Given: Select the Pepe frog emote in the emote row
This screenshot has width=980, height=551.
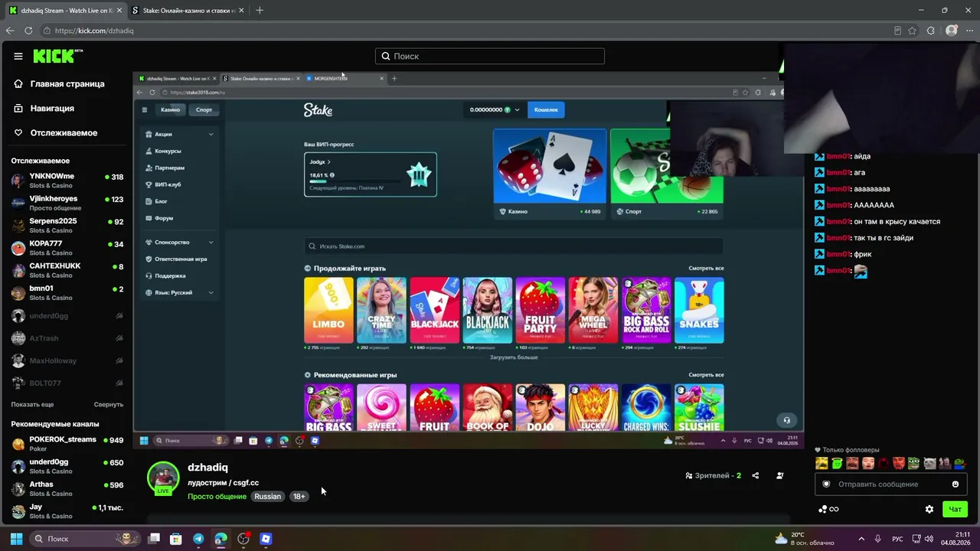Looking at the screenshot, I should (913, 463).
